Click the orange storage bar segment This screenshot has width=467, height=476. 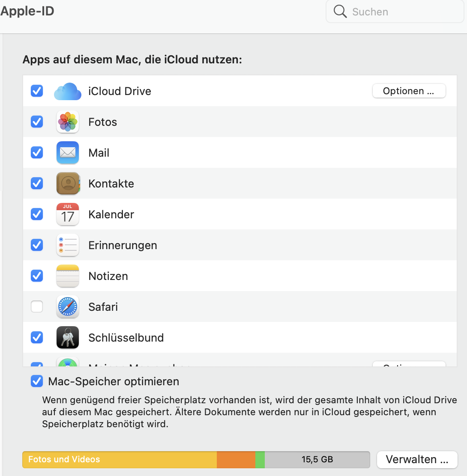click(x=236, y=460)
